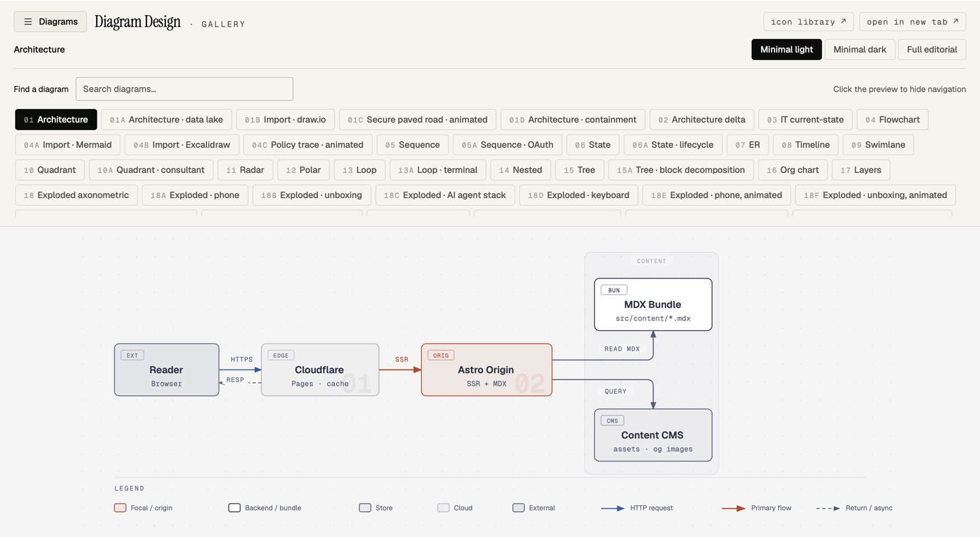980x537 pixels.
Task: Select the 16 Org chart diagram
Action: coord(793,170)
